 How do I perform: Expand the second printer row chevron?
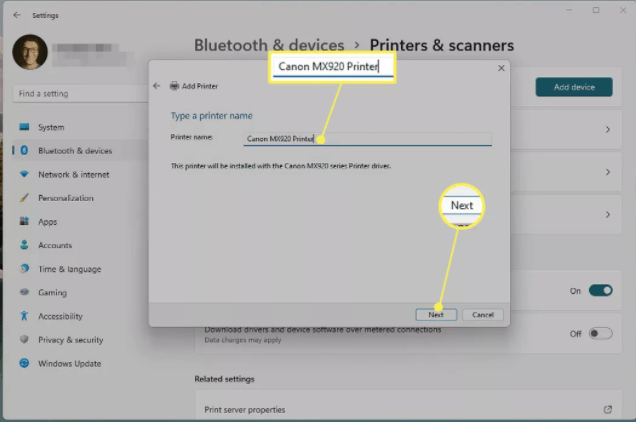tap(608, 172)
